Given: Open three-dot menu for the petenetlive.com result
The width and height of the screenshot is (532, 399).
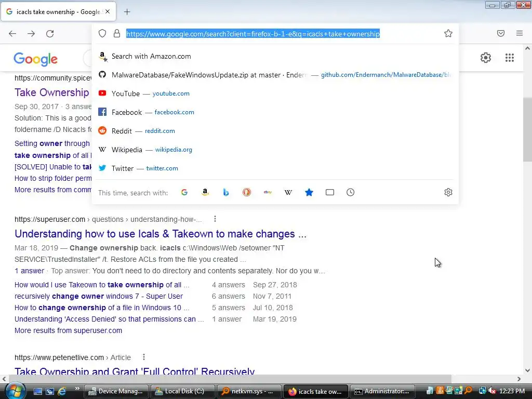Looking at the screenshot, I should 144,357.
